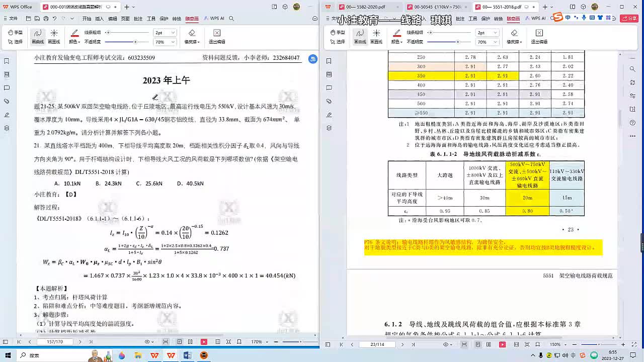The image size is (644, 362).
Task: Click the opacity slider handle in left window
Action: (x=135, y=42)
